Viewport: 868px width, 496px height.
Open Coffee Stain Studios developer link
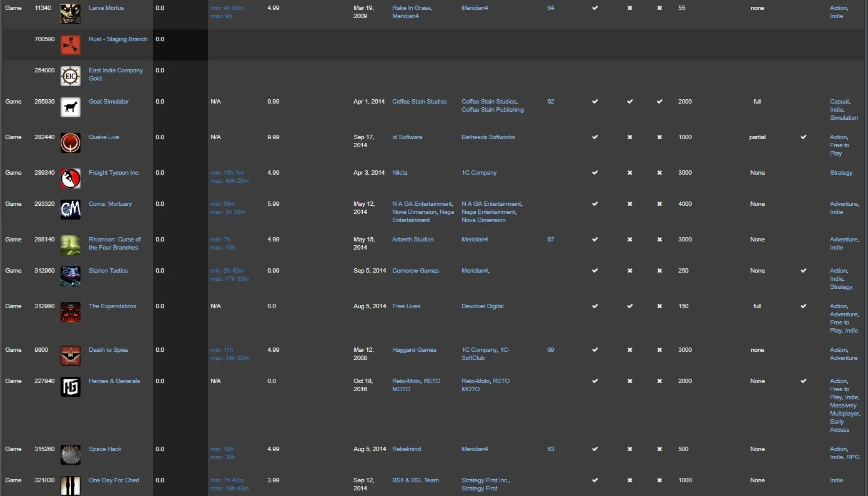coord(420,102)
